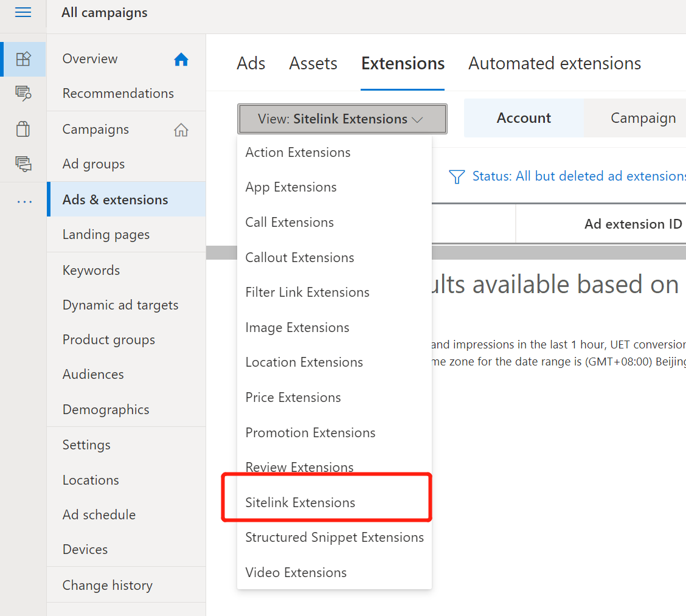The width and height of the screenshot is (686, 616).
Task: Open the hamburger navigation menu
Action: 23,13
